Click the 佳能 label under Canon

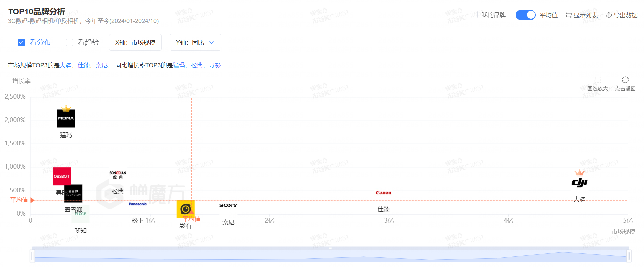(x=383, y=209)
